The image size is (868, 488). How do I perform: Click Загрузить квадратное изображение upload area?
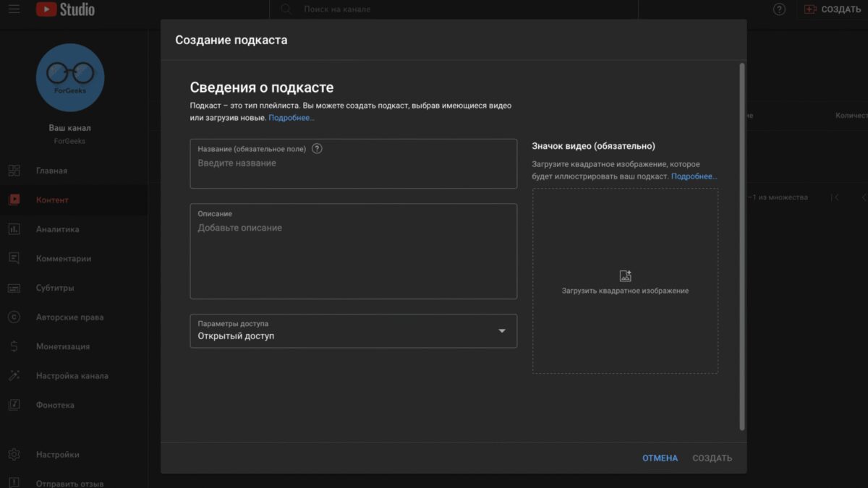click(625, 281)
